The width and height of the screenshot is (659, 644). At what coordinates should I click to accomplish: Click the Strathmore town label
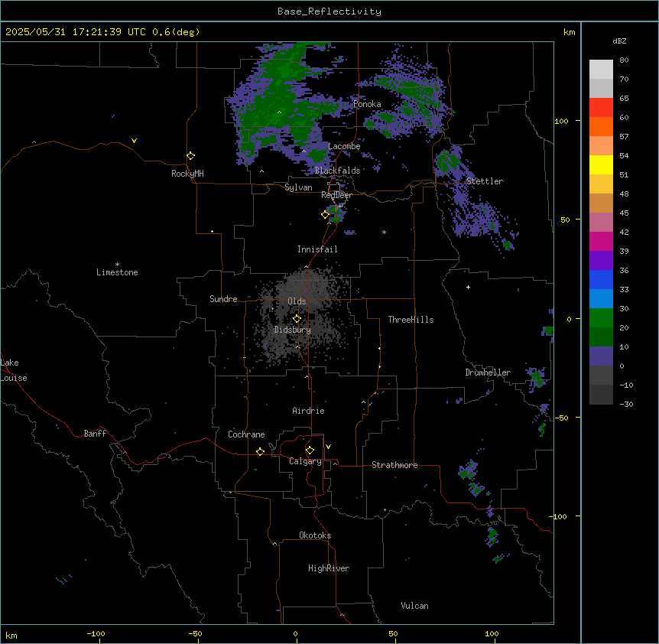[x=394, y=465]
